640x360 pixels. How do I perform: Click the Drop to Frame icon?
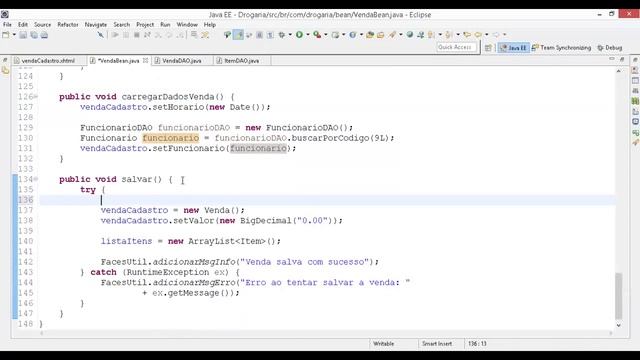tap(194, 35)
